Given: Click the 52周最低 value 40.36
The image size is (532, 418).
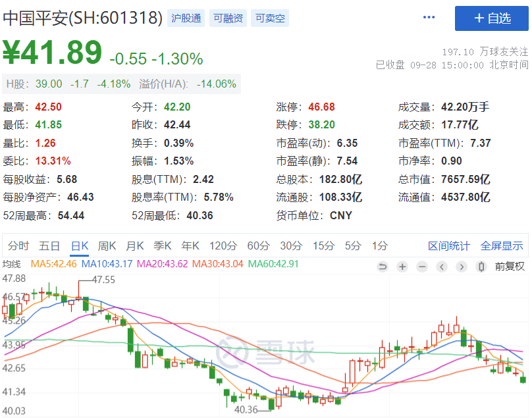Looking at the screenshot, I should (199, 215).
